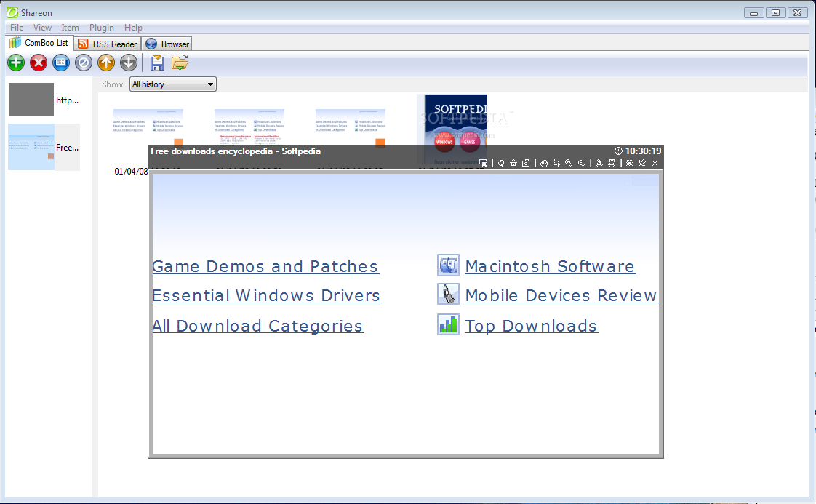
Task: Switch to the RSS Reader tab
Action: (108, 44)
